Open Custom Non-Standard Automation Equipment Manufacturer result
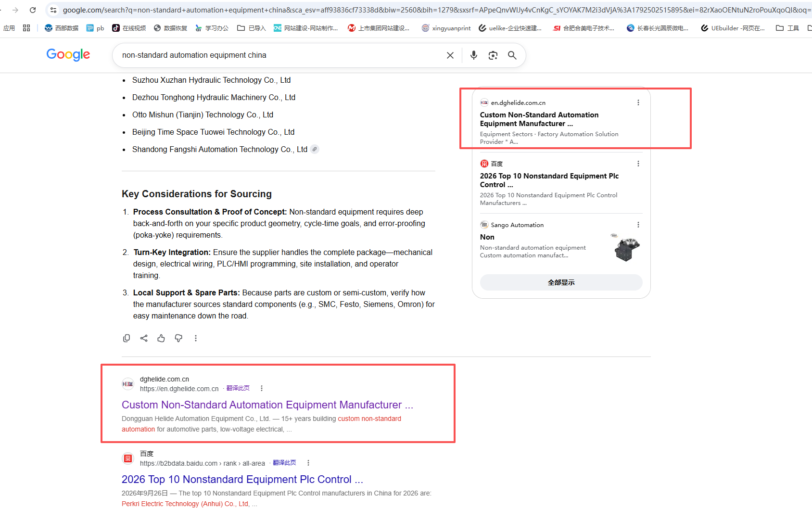This screenshot has width=812, height=521. click(x=267, y=405)
